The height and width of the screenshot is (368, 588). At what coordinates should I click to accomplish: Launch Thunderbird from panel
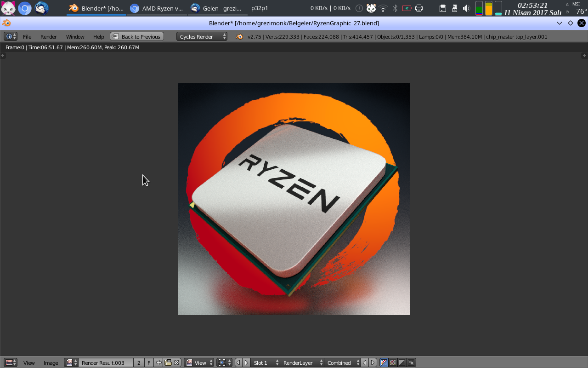coord(41,8)
